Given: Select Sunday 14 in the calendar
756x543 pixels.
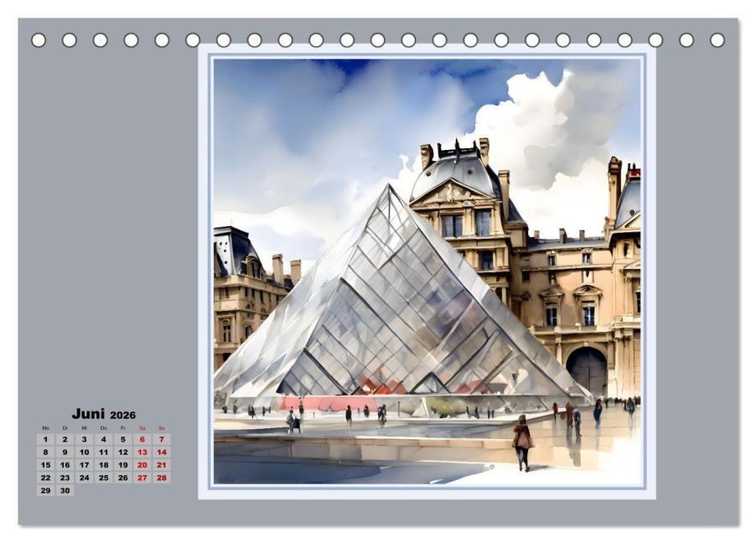Looking at the screenshot, I should (x=162, y=452).
